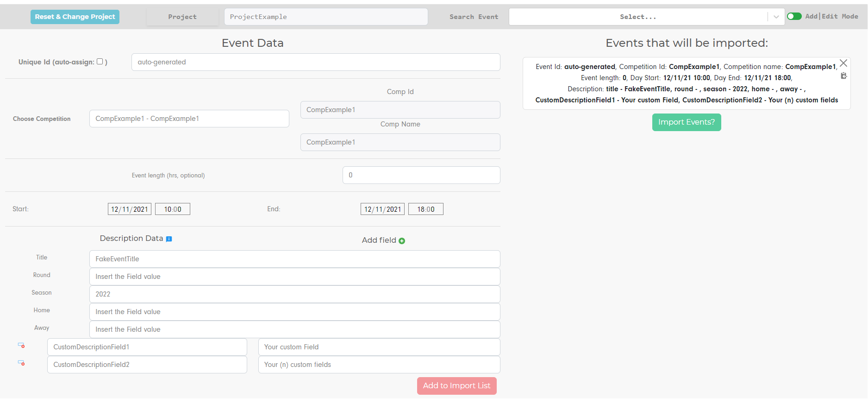Click the Project label tab

coord(182,17)
